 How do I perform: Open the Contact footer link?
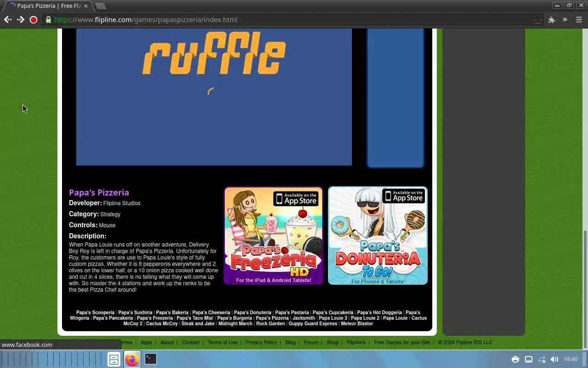[191, 342]
